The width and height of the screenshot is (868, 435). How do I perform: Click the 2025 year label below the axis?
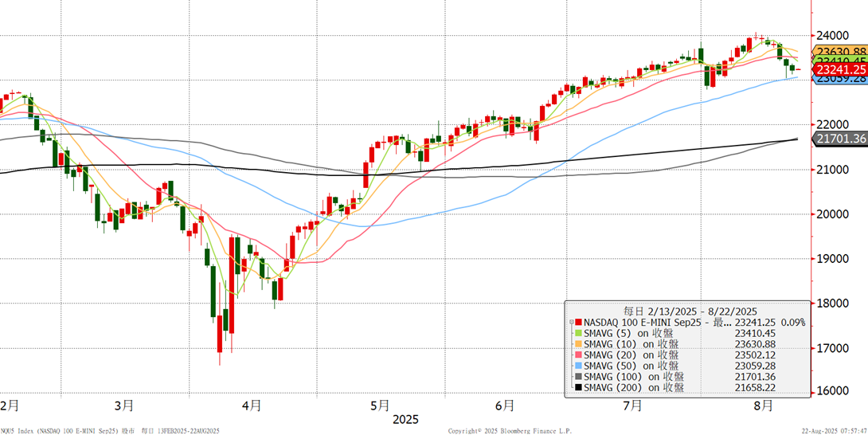point(406,419)
